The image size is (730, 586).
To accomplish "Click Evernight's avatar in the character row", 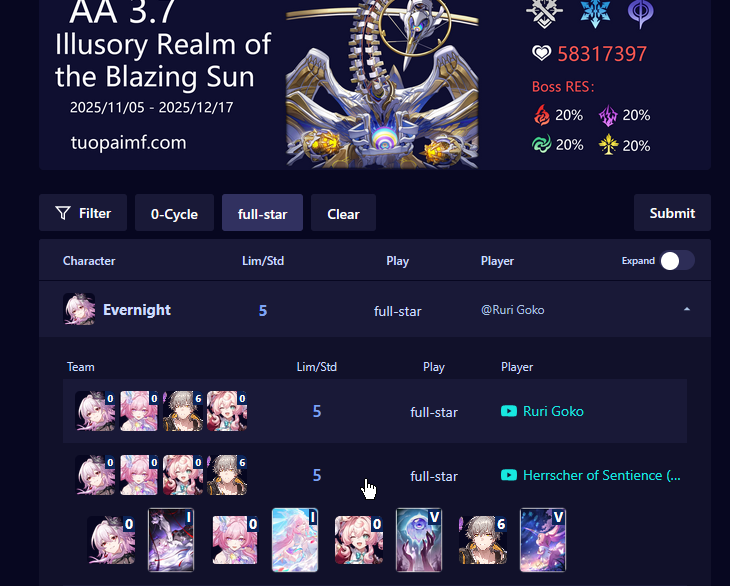I will tap(79, 310).
